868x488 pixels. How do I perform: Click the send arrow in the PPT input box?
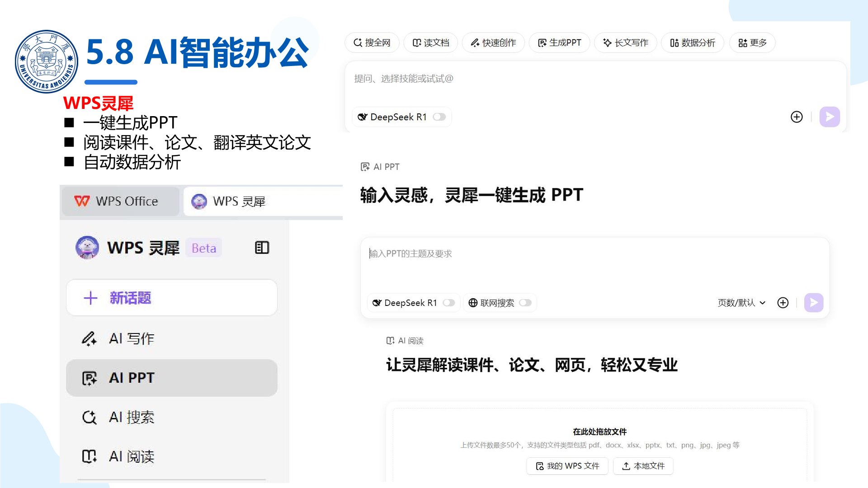813,303
